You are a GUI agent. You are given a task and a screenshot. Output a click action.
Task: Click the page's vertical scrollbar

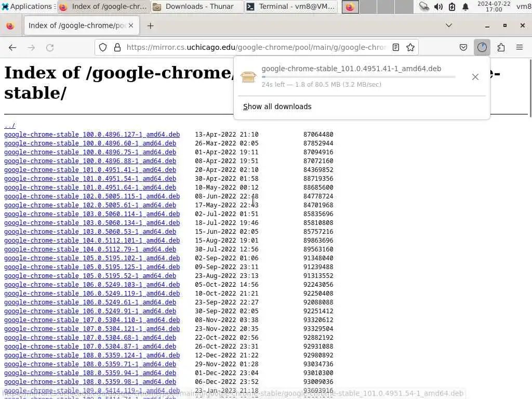coord(530,88)
